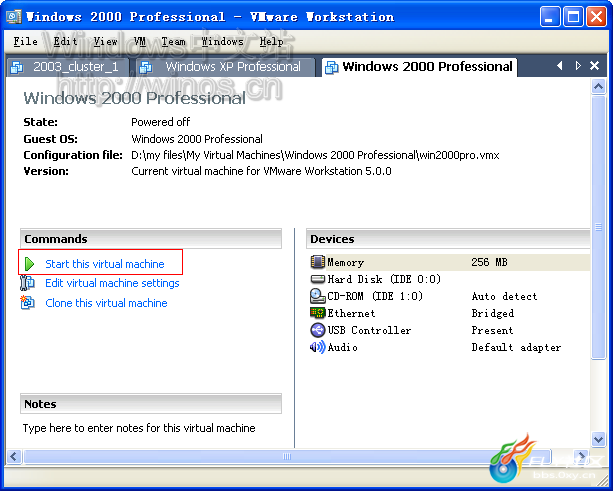Close the current tab with the X
The width and height of the screenshot is (613, 491).
[594, 66]
